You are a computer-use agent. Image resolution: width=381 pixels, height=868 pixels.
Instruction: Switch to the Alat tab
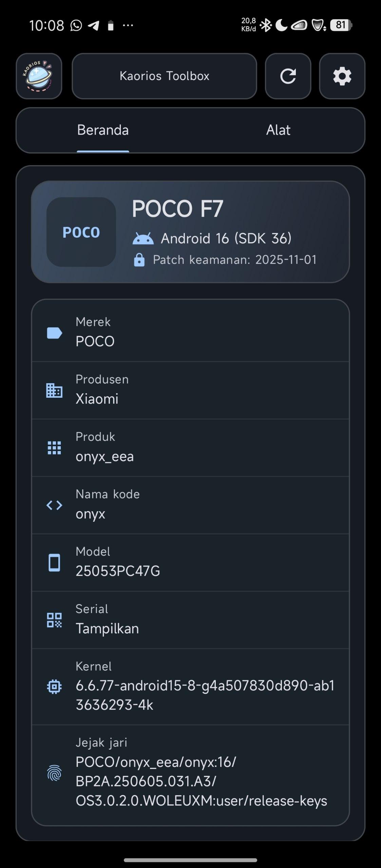click(278, 130)
